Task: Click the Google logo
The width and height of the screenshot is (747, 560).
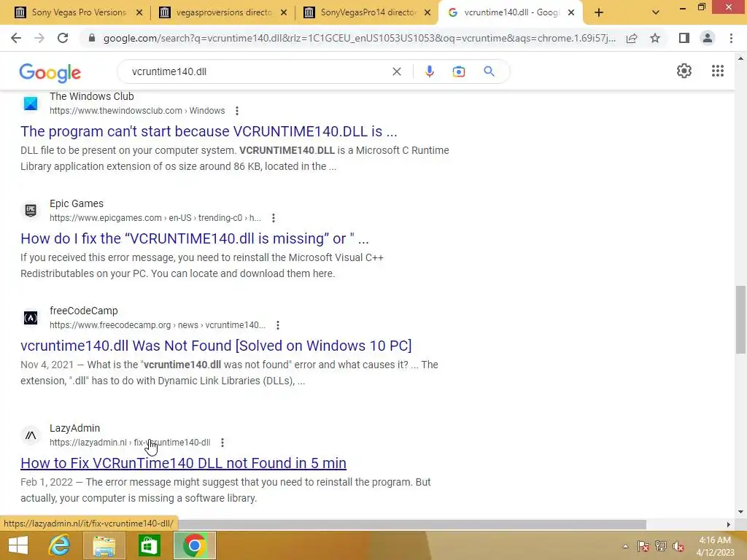Action: [50, 72]
